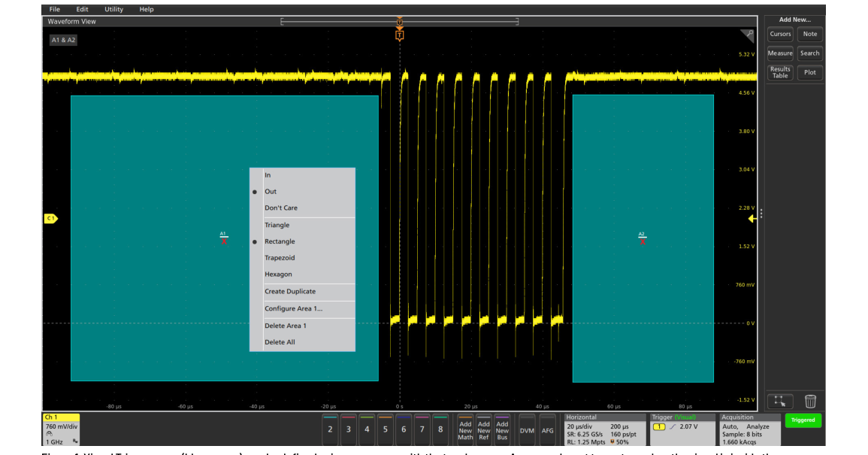Open the Utility menu

(113, 10)
